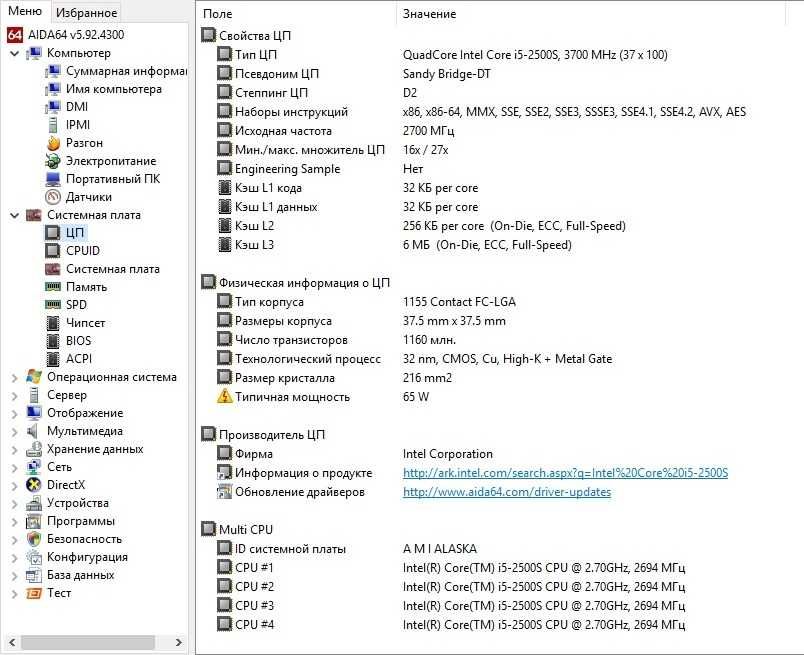Click the Операционная система Windows icon
Viewport: 804px width, 655px height.
[34, 377]
